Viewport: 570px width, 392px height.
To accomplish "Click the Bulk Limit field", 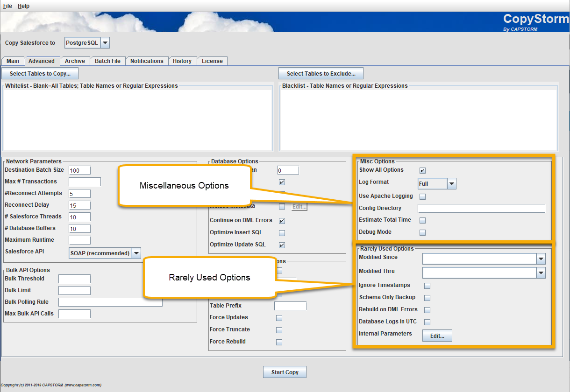I will pyautogui.click(x=74, y=291).
